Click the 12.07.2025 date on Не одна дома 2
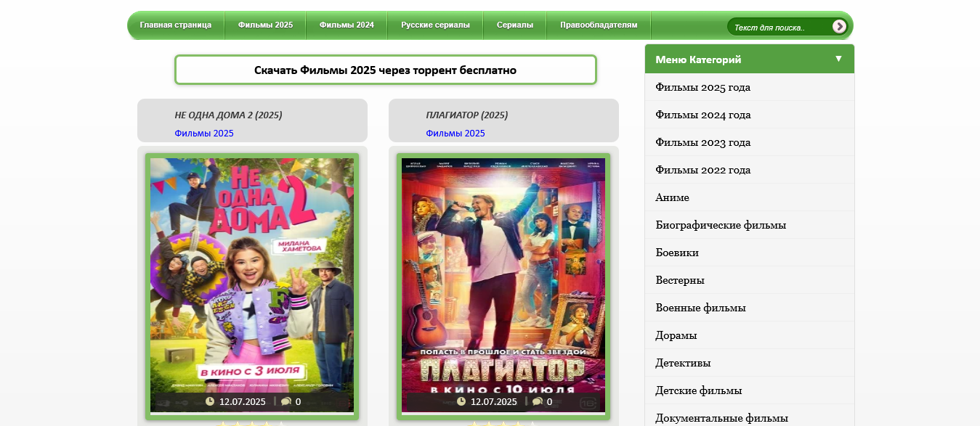 [x=243, y=401]
